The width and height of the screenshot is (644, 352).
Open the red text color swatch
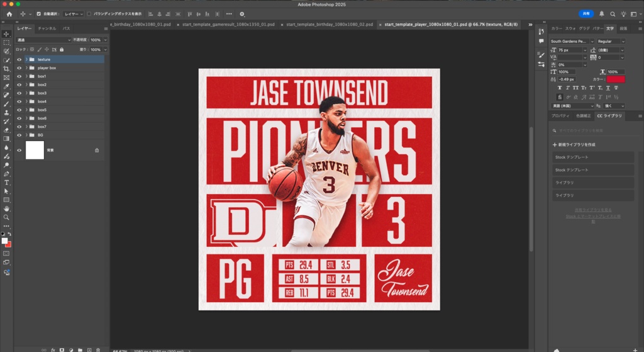point(616,79)
